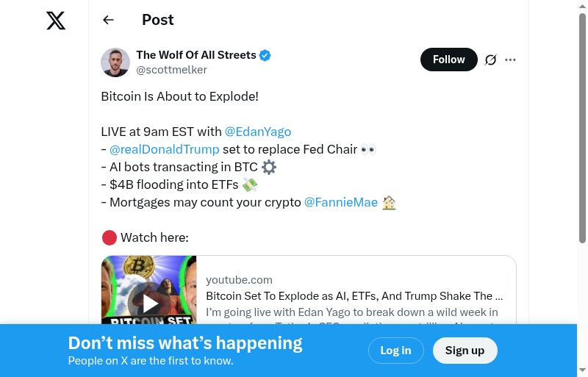Open the @FannieMae mention link
This screenshot has width=588, height=377.
(340, 202)
